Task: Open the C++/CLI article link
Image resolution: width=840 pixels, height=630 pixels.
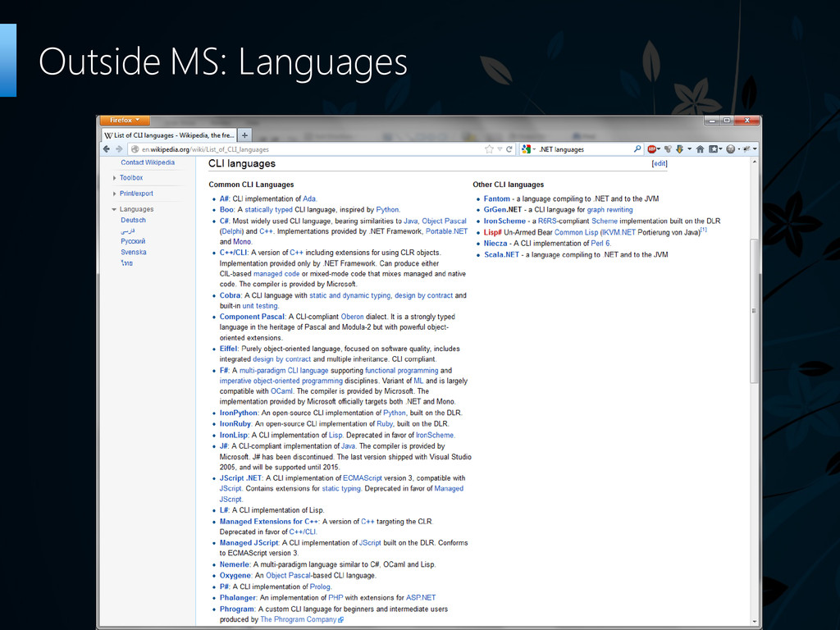Action: [x=233, y=253]
